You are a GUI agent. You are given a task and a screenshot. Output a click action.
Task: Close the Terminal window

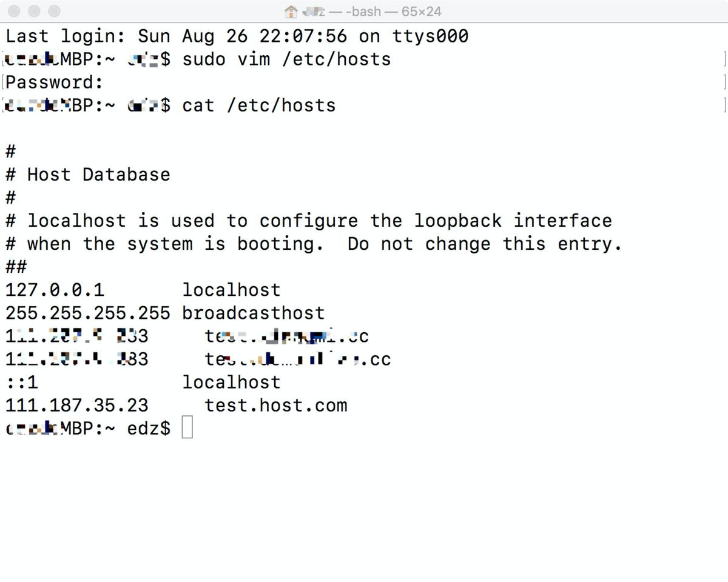pos(15,11)
